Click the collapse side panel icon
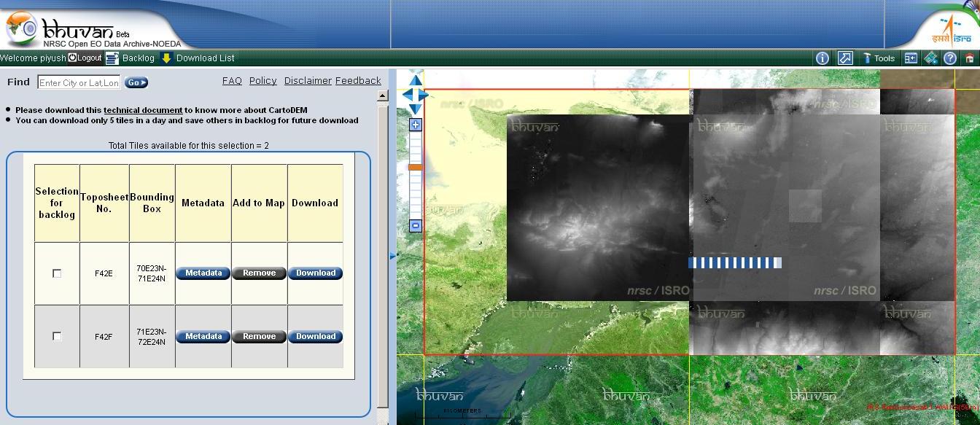This screenshot has height=425, width=980. coord(911,58)
